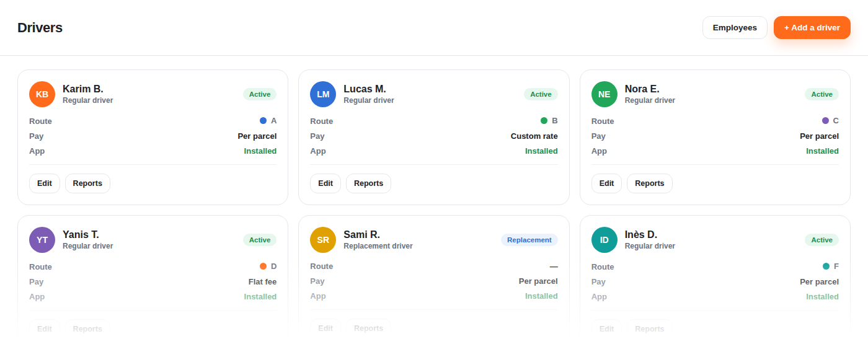Click the NE avatar for Nora E.

tap(604, 94)
